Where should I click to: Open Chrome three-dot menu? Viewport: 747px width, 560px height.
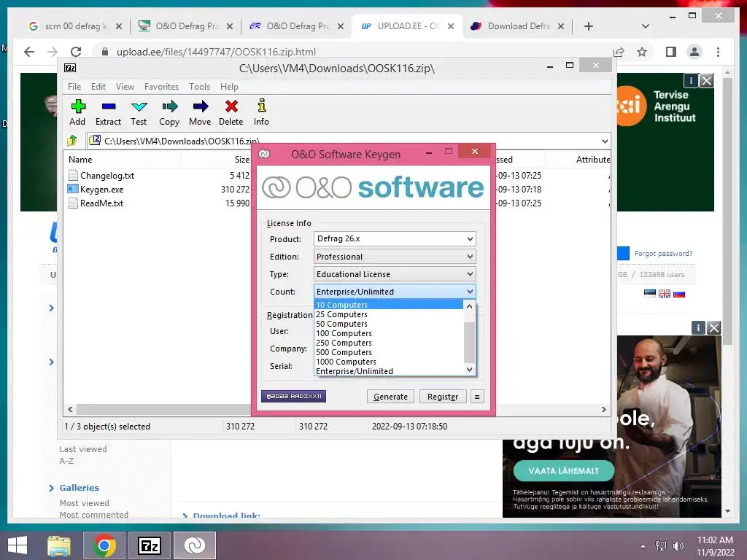tap(718, 52)
